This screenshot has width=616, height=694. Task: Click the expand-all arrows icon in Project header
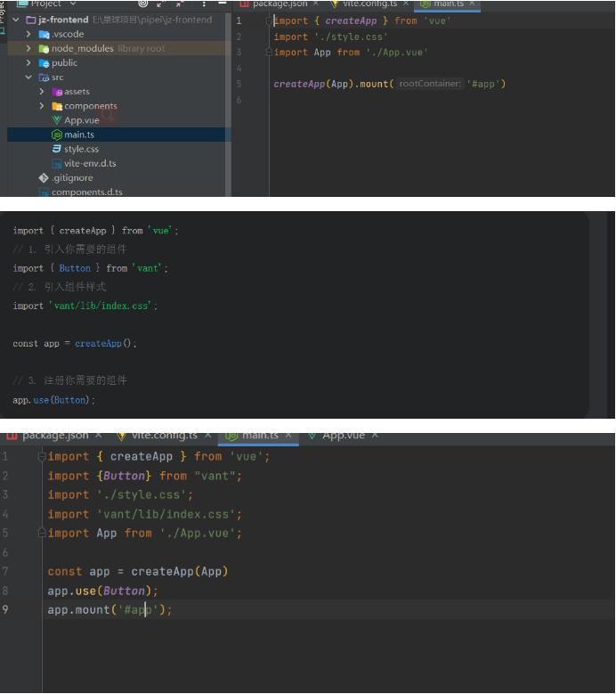(160, 4)
